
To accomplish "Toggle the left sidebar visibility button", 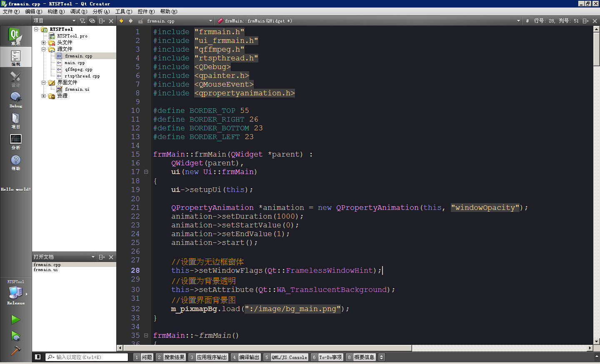I will (37, 357).
